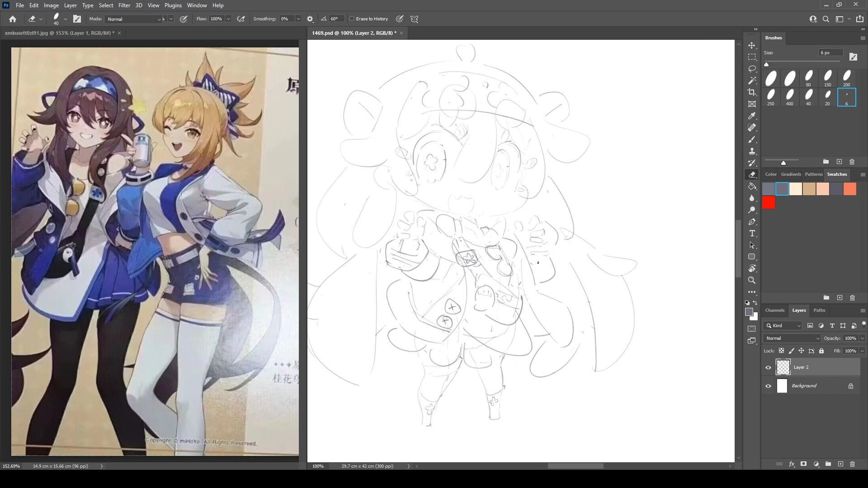This screenshot has width=868, height=488.
Task: Select the Healing Brush tool
Action: (752, 128)
